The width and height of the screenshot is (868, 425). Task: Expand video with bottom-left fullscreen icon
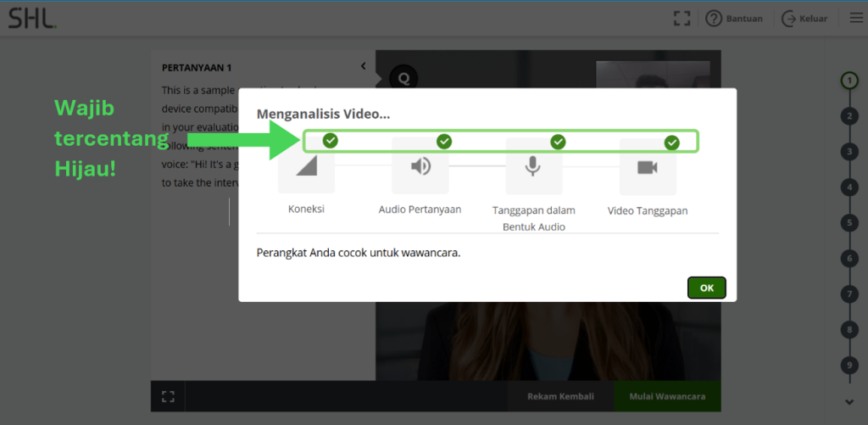point(168,396)
